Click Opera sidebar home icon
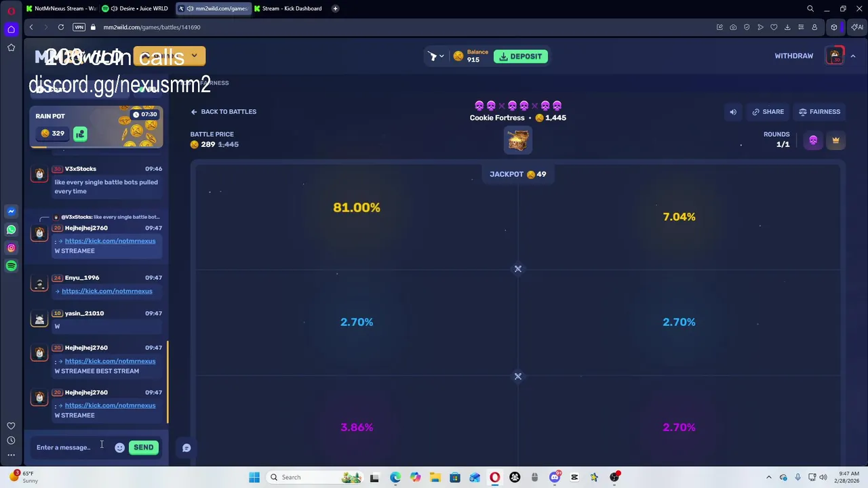The width and height of the screenshot is (868, 488). [11, 29]
